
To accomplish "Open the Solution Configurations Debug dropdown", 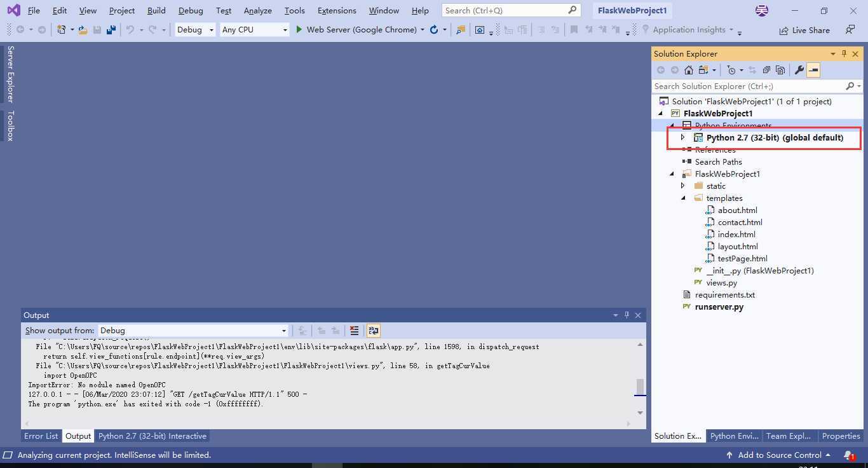I will click(x=195, y=30).
